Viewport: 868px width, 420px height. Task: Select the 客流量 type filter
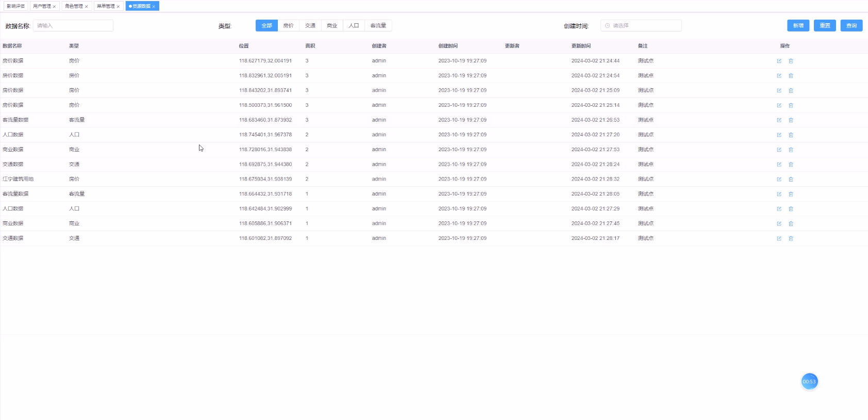tap(378, 26)
